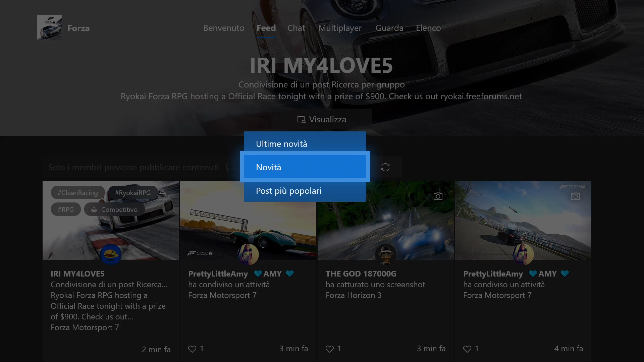Open the Chat tab
This screenshot has width=644, height=362.
click(296, 28)
